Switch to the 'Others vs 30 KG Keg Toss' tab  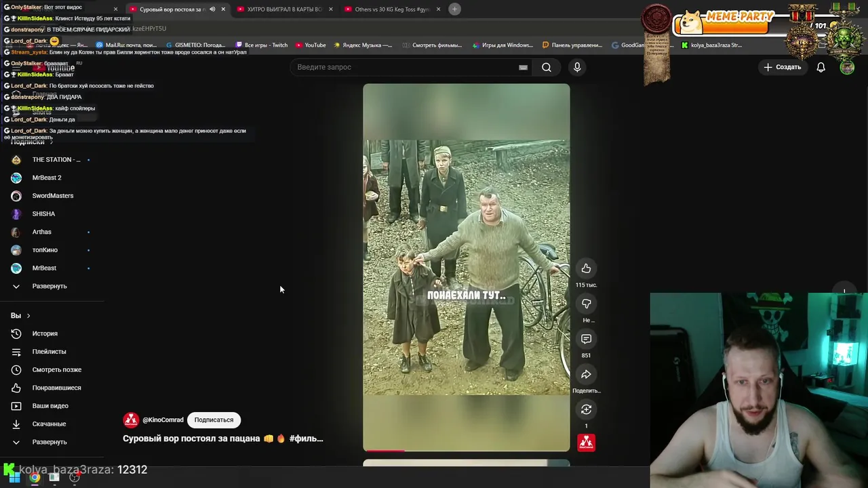392,9
